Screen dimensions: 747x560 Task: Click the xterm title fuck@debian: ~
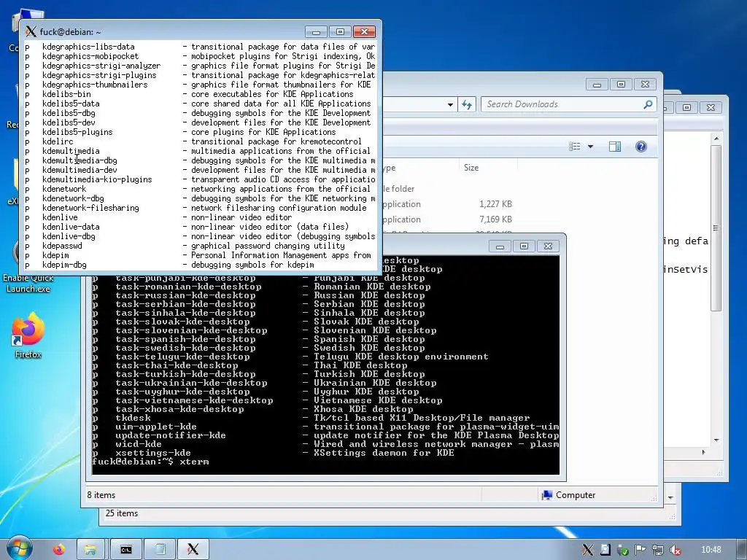click(x=71, y=32)
